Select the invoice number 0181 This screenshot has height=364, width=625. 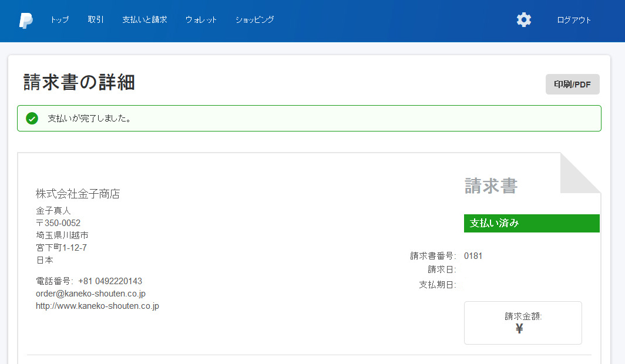pos(473,255)
